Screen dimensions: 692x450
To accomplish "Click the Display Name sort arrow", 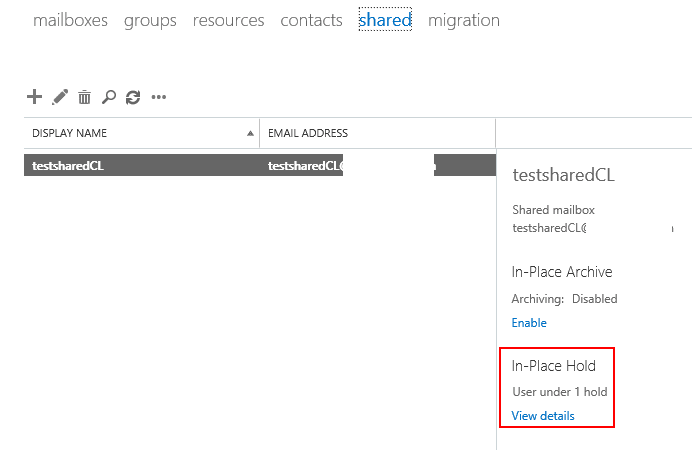I will (x=249, y=133).
